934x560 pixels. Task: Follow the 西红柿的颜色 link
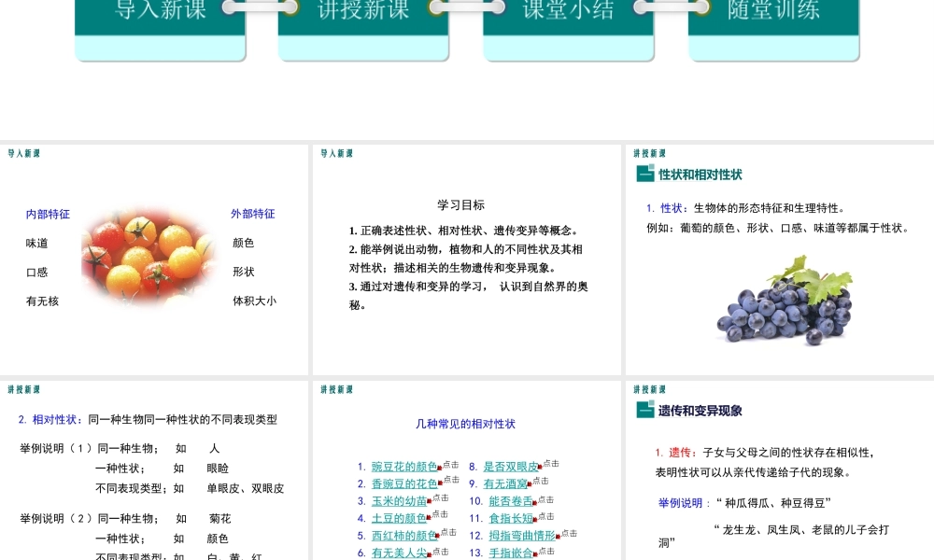[x=404, y=536]
